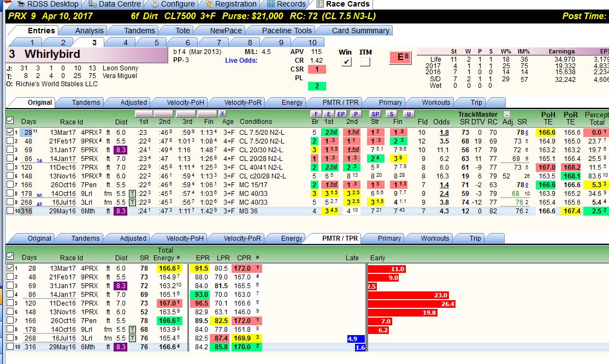The width and height of the screenshot is (609, 364).
Task: Click the blue Late bar 4.9
Action: 356,339
